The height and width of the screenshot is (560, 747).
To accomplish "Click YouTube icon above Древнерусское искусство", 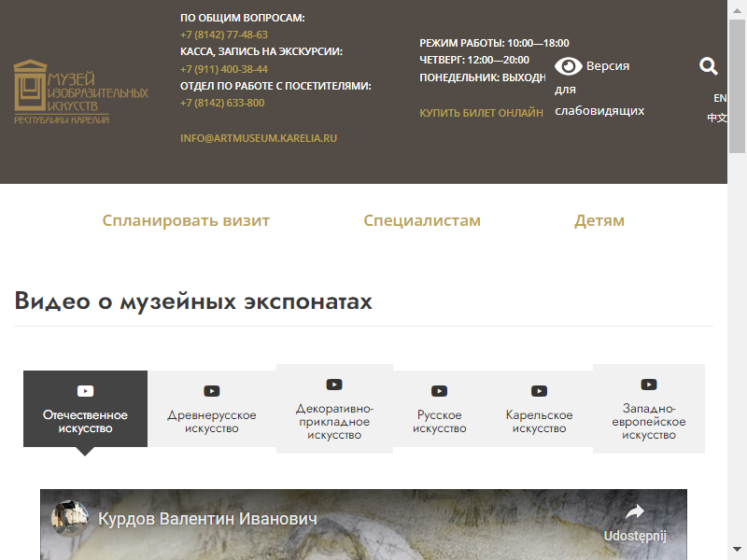I will click(x=212, y=391).
